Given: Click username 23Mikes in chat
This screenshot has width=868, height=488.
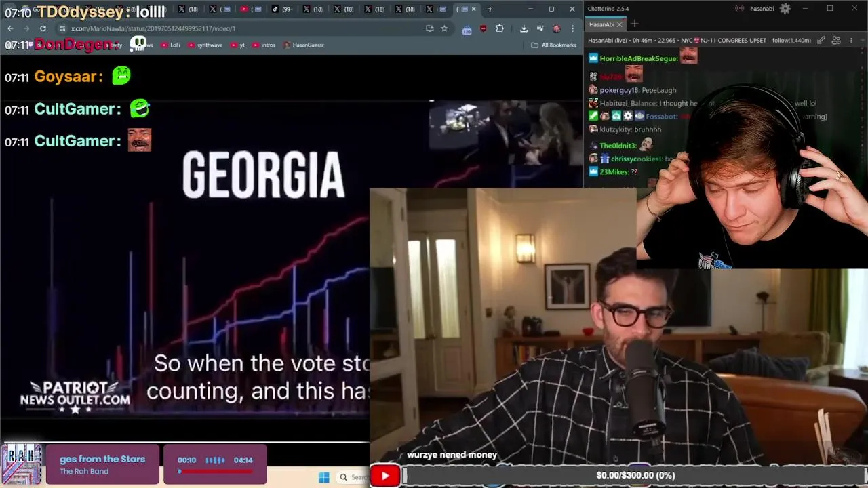Looking at the screenshot, I should 614,172.
